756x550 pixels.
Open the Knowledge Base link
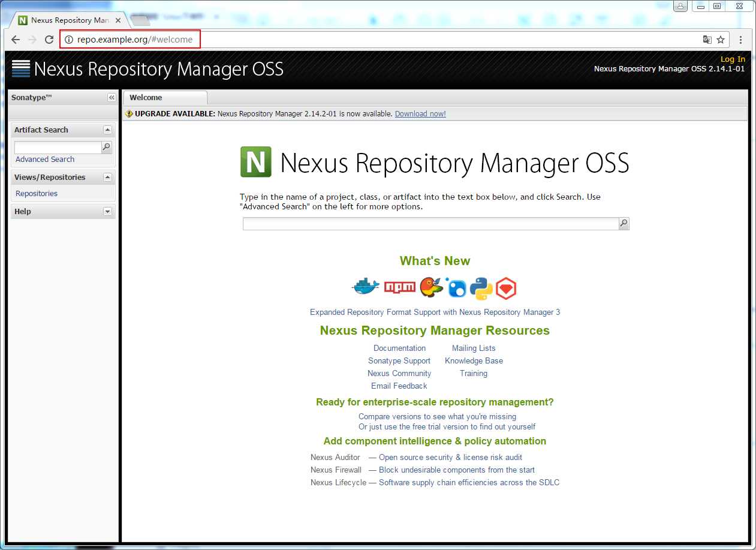(474, 360)
